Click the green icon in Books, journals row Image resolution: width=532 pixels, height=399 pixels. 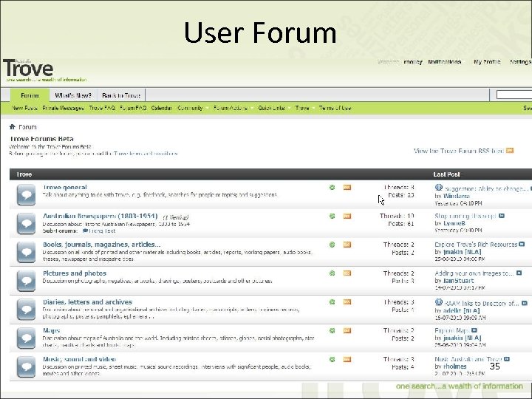coord(332,245)
